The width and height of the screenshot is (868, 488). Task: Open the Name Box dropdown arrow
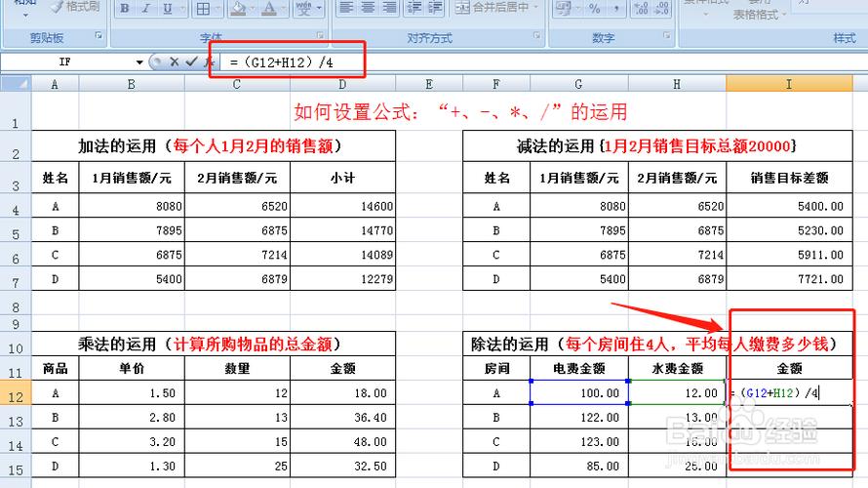tap(139, 62)
